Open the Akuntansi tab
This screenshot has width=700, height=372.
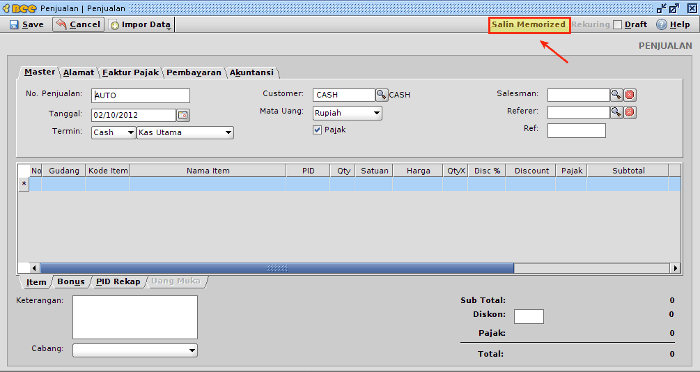tap(251, 72)
